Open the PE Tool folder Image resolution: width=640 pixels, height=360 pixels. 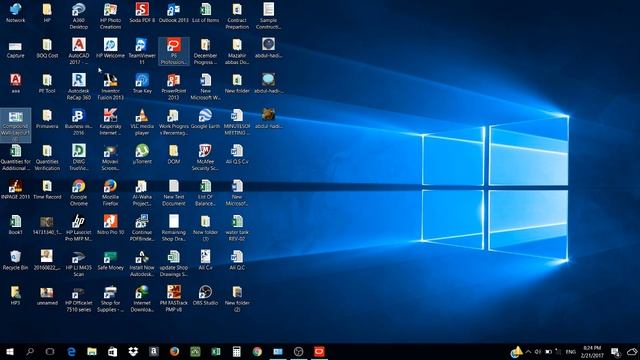click(x=47, y=84)
